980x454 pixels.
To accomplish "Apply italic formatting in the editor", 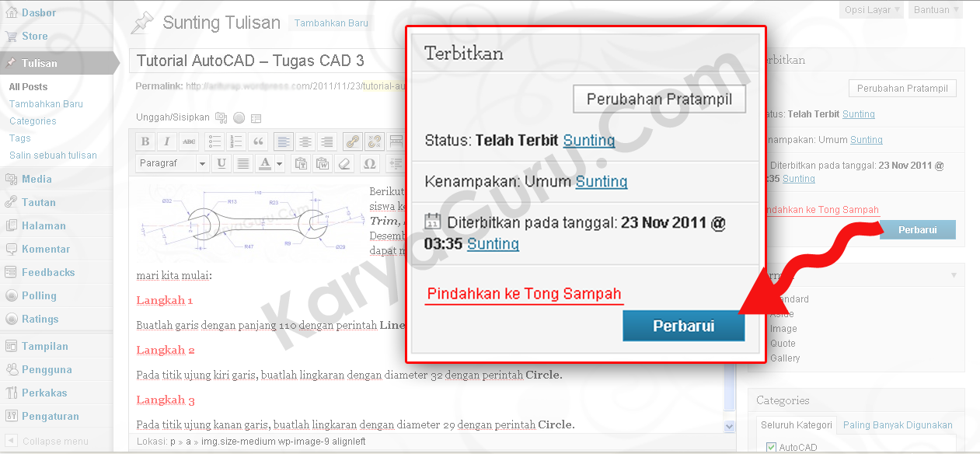I will click(x=166, y=141).
